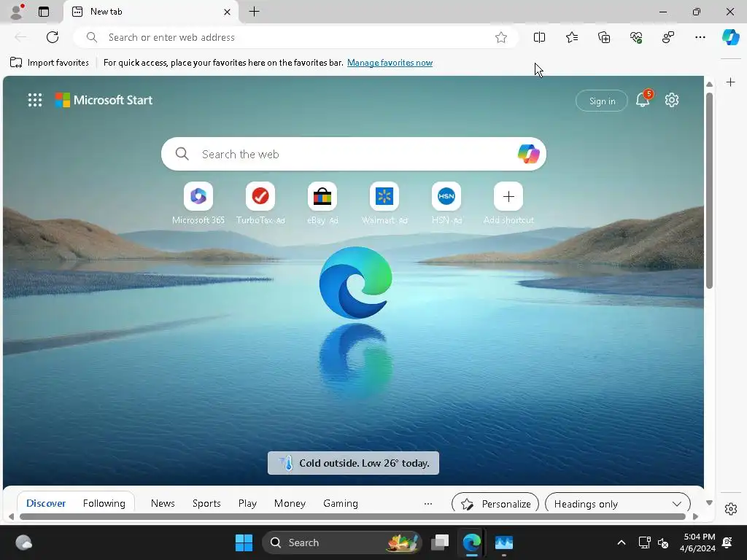Open notifications bell
The image size is (747, 560).
(643, 99)
